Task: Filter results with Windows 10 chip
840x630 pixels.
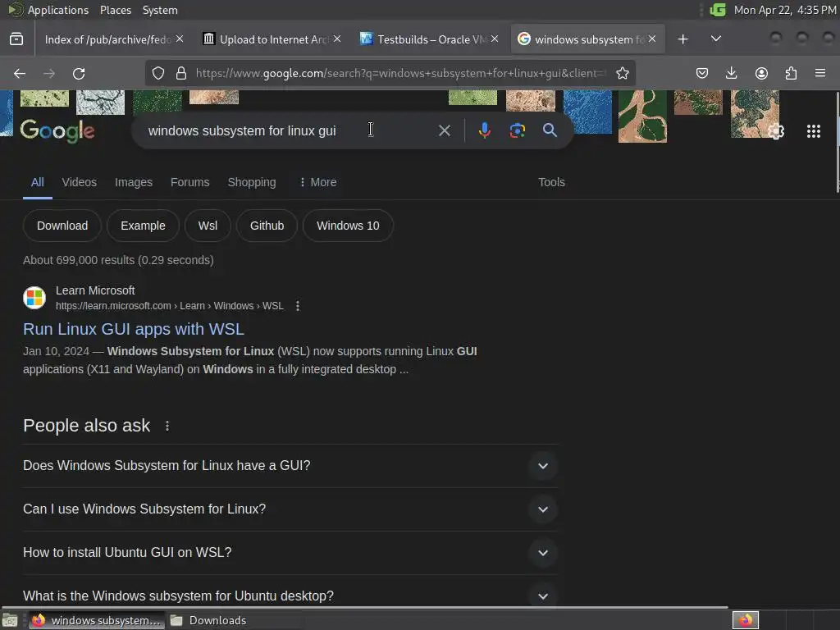Action: click(348, 226)
